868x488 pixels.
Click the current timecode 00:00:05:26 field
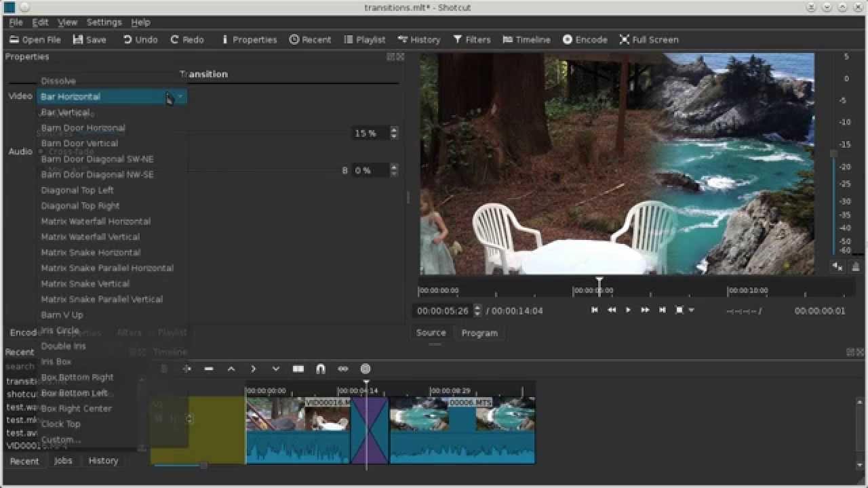pyautogui.click(x=443, y=310)
